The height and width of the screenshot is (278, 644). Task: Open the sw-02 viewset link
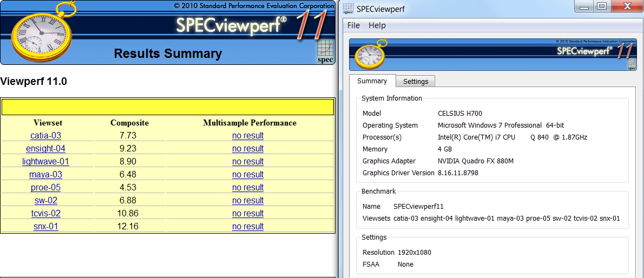46,201
